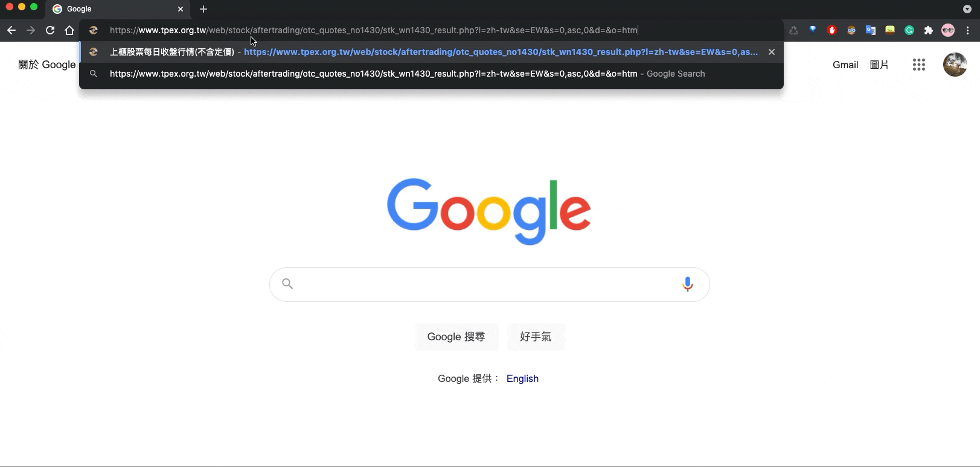The image size is (980, 467).
Task: Click the browser reload button
Action: tap(50, 30)
